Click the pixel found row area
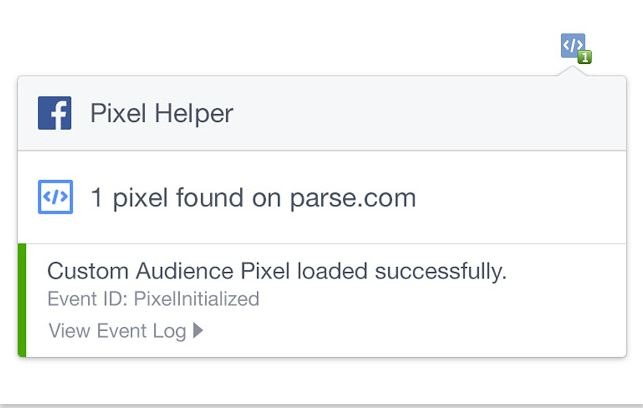Image resolution: width=643 pixels, height=408 pixels. point(322,197)
